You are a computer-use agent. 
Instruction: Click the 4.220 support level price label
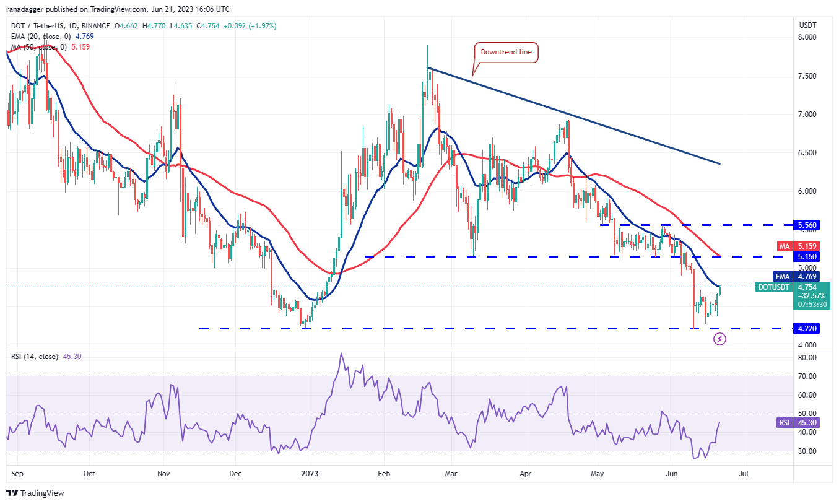point(808,329)
